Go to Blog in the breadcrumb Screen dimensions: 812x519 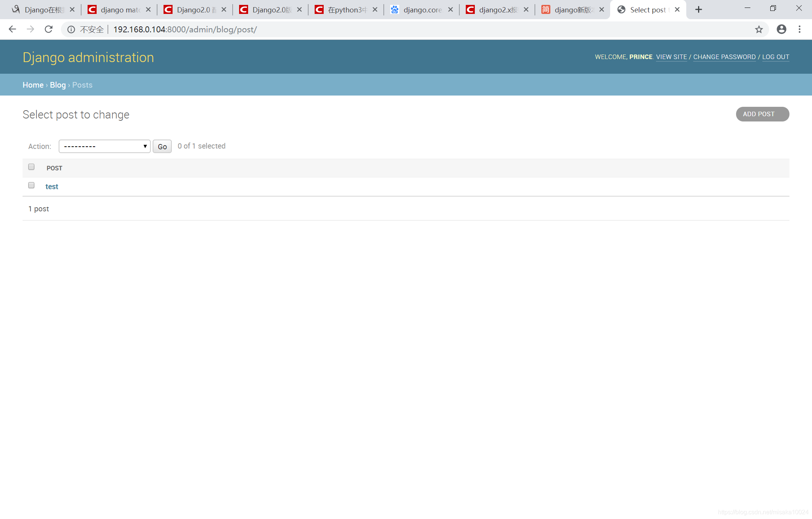point(58,85)
